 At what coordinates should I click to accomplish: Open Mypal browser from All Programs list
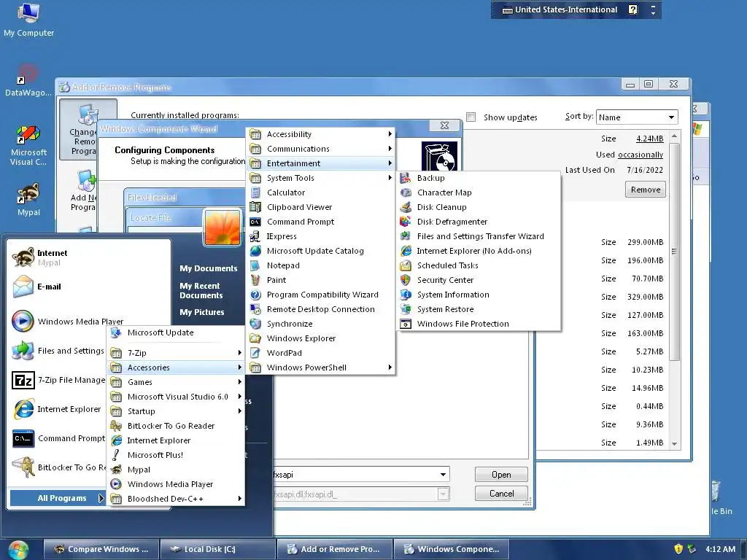(176, 470)
